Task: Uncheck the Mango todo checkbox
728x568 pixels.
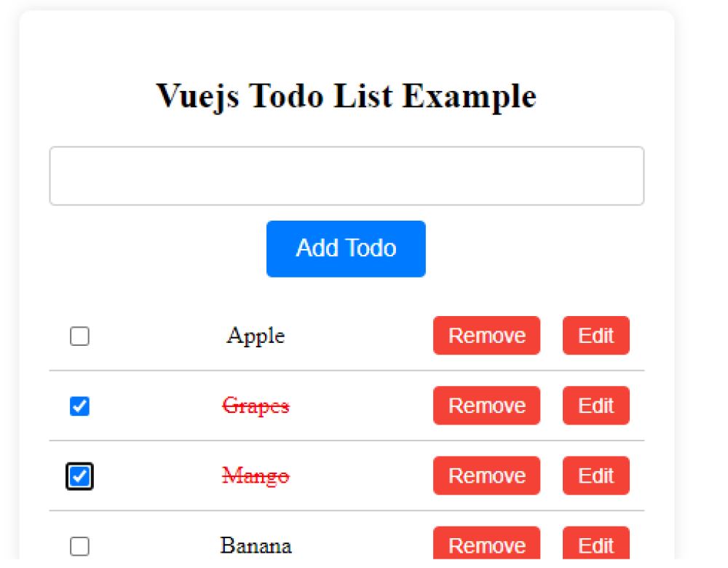Action: pos(79,477)
